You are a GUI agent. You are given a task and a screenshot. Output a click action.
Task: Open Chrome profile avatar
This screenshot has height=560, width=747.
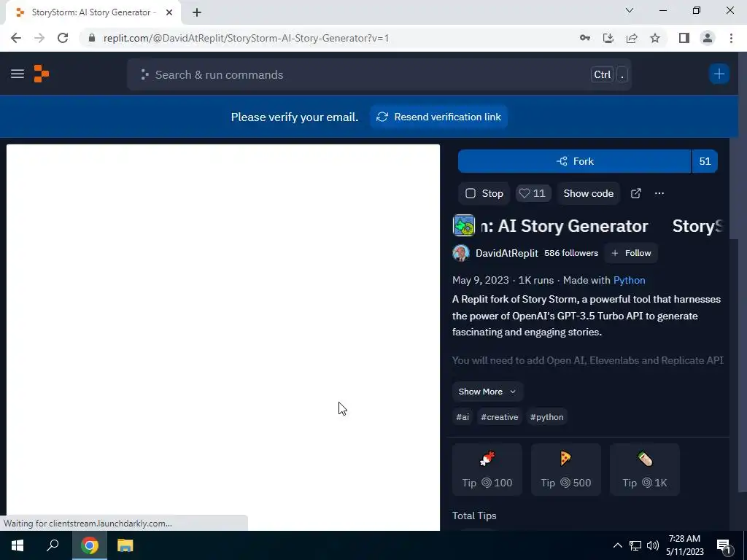(x=708, y=38)
